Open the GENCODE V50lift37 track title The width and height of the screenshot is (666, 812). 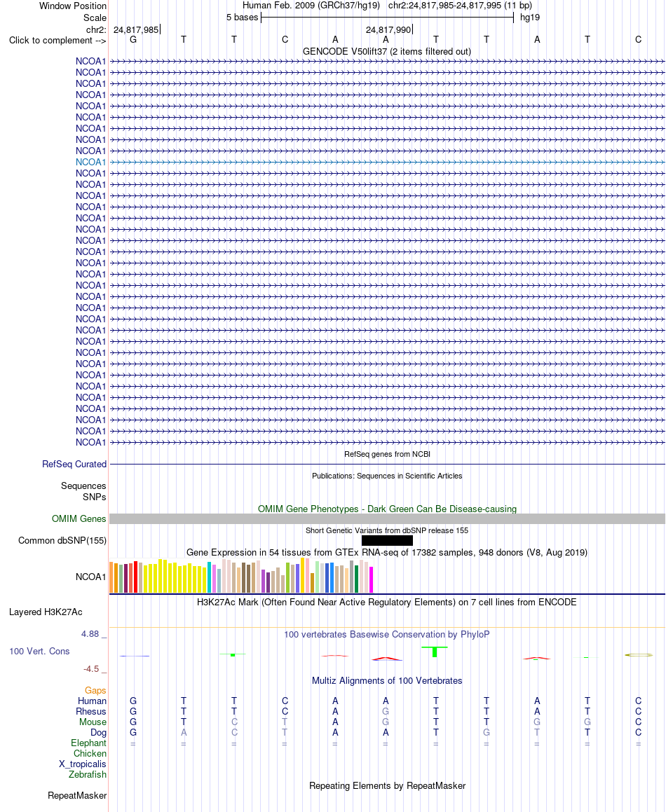[x=387, y=51]
